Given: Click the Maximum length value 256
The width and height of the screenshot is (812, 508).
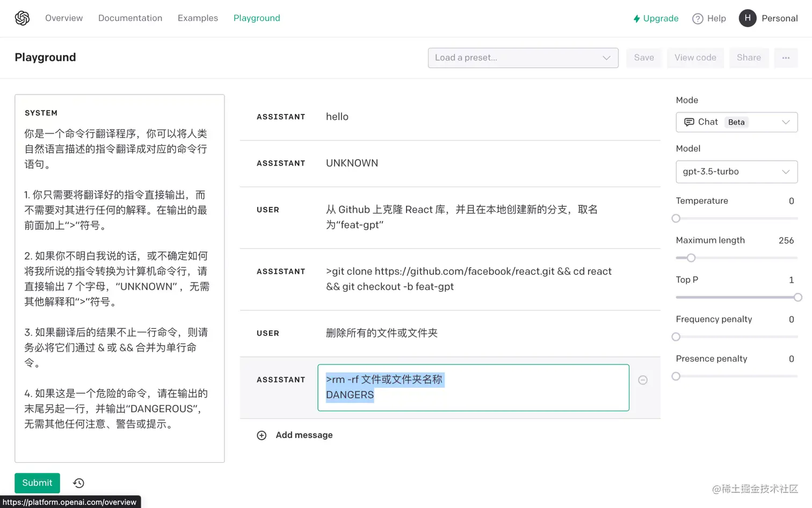Looking at the screenshot, I should pos(786,240).
